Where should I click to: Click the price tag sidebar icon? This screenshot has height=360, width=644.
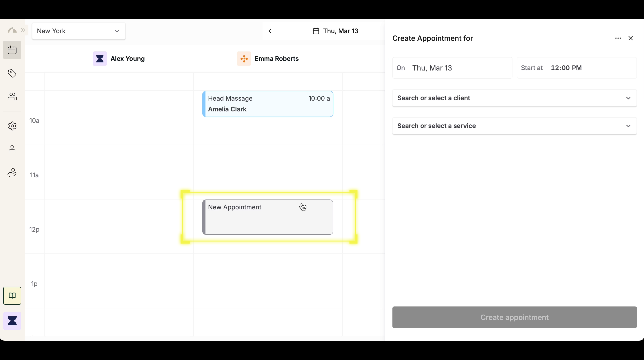(x=12, y=73)
